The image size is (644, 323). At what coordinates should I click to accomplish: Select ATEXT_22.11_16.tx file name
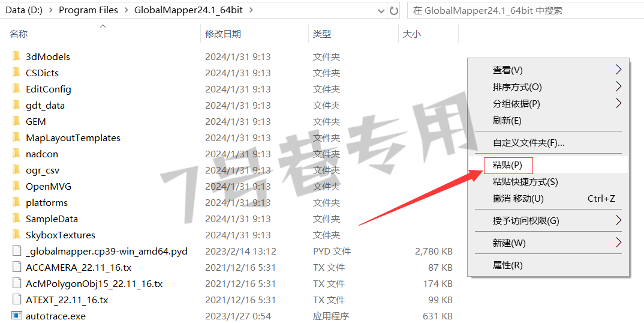(x=67, y=300)
